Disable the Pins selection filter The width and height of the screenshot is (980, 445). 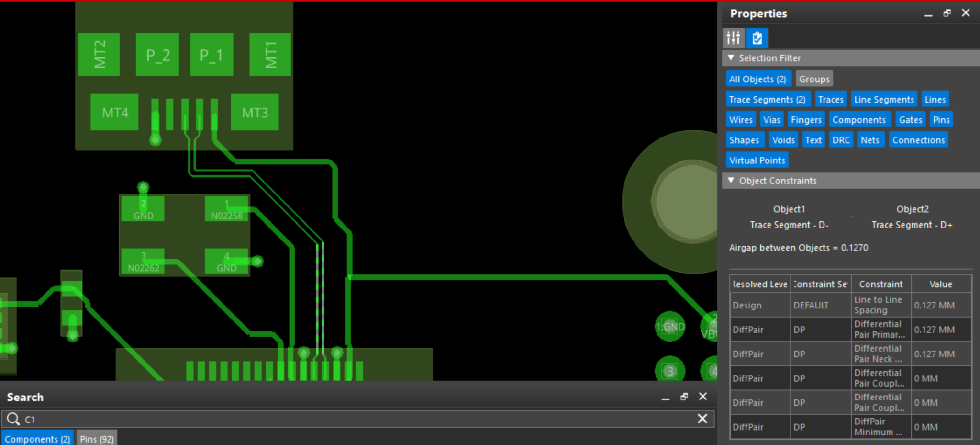[941, 119]
